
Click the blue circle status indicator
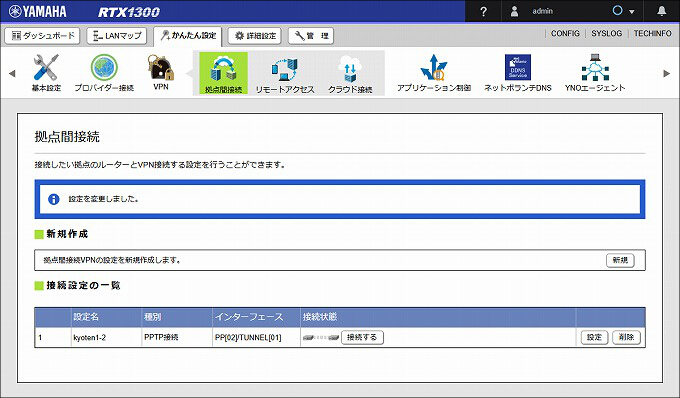point(618,10)
